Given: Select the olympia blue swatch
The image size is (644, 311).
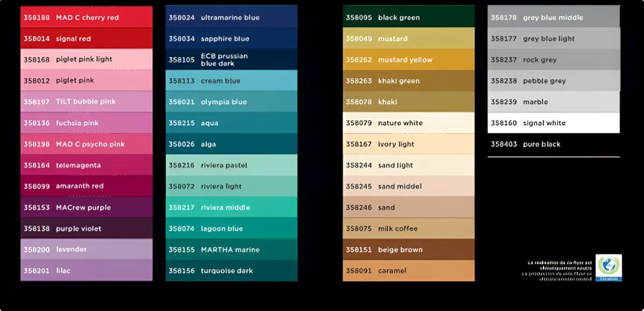Looking at the screenshot, I should tap(231, 102).
